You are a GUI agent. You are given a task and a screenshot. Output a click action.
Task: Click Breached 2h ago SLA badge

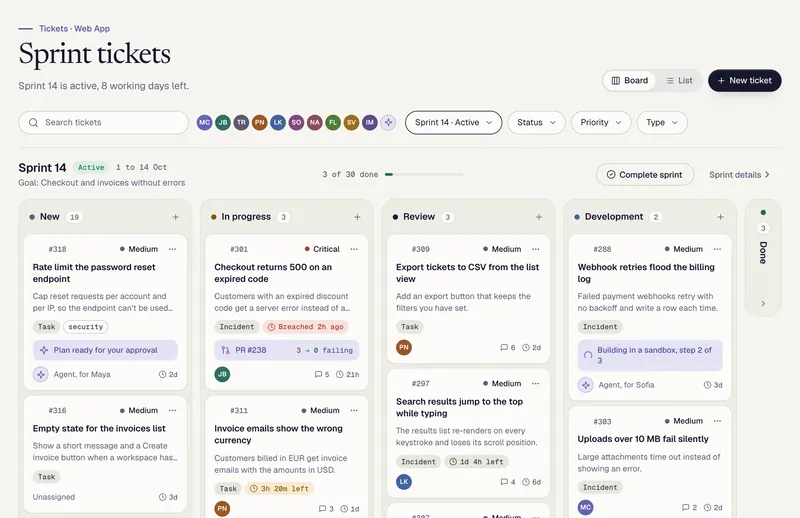click(x=306, y=327)
